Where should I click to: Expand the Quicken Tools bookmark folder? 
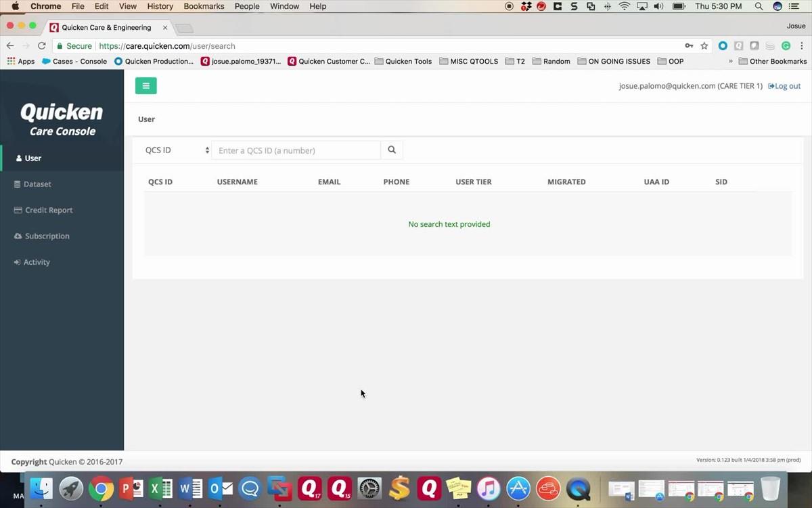pyautogui.click(x=403, y=61)
